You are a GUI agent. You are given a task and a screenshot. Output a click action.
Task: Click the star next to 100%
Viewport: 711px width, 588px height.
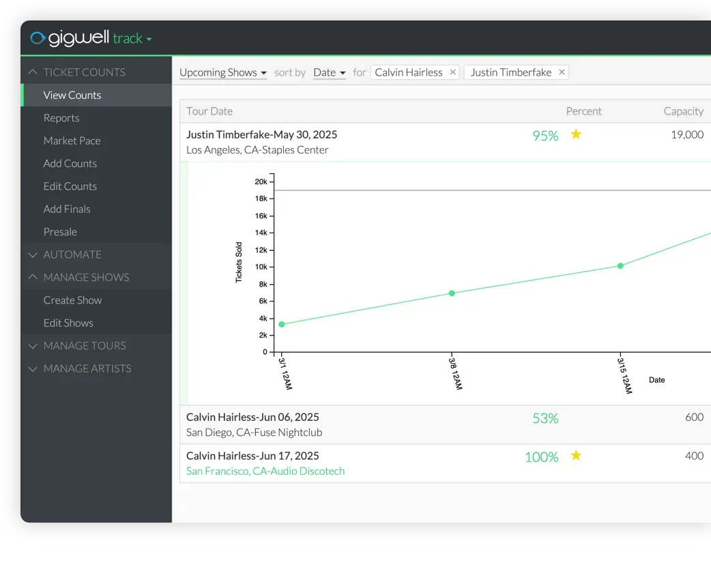coord(576,455)
